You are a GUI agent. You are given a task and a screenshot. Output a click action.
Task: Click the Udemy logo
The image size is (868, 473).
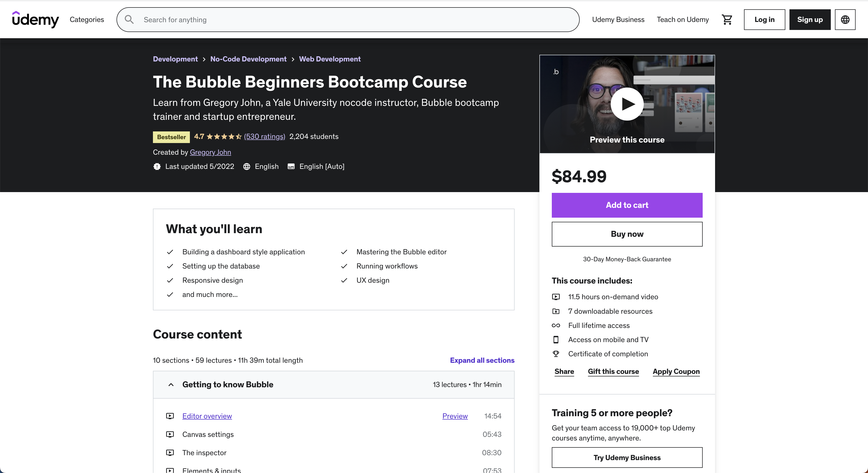pos(35,19)
